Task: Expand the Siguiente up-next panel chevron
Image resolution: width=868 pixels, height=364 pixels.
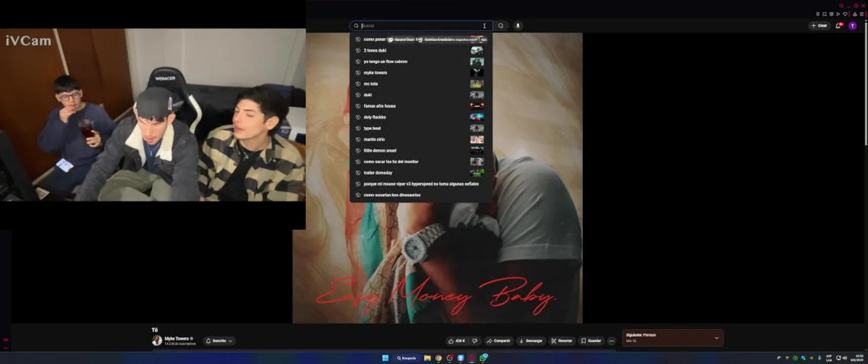Action: 717,338
